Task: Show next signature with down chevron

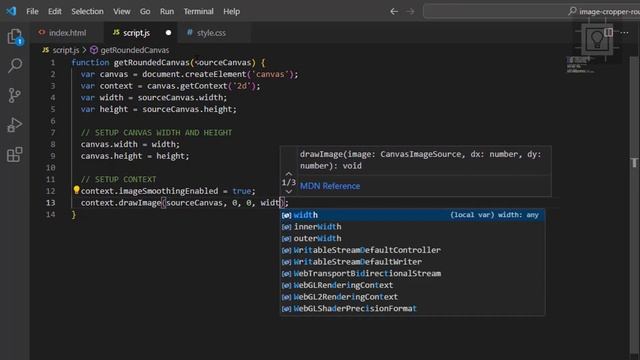Action: 289,191
